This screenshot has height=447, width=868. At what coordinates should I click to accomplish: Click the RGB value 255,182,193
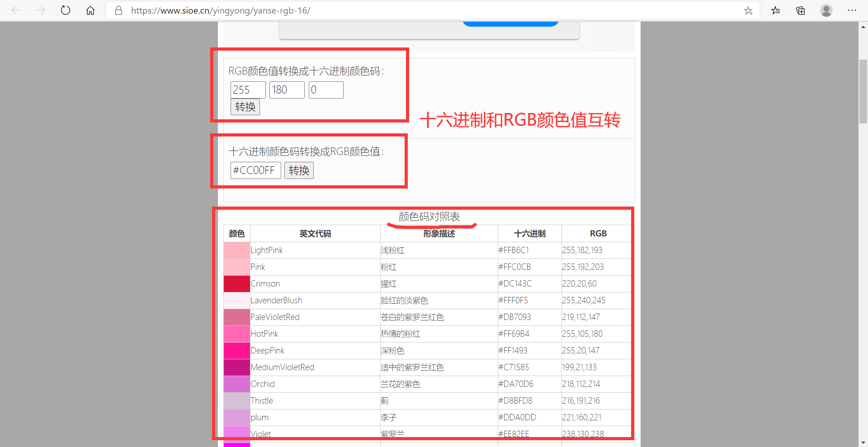[x=582, y=250]
